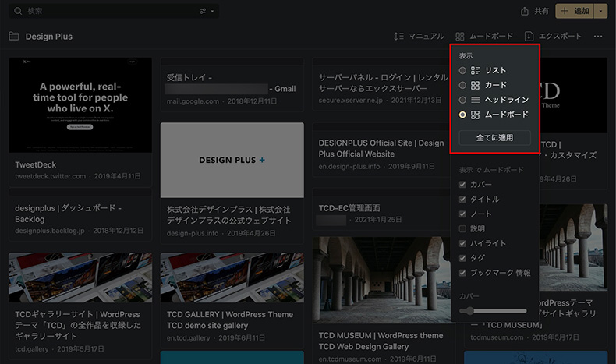Click the search magnifier icon
This screenshot has width=616, height=364.
pos(18,11)
